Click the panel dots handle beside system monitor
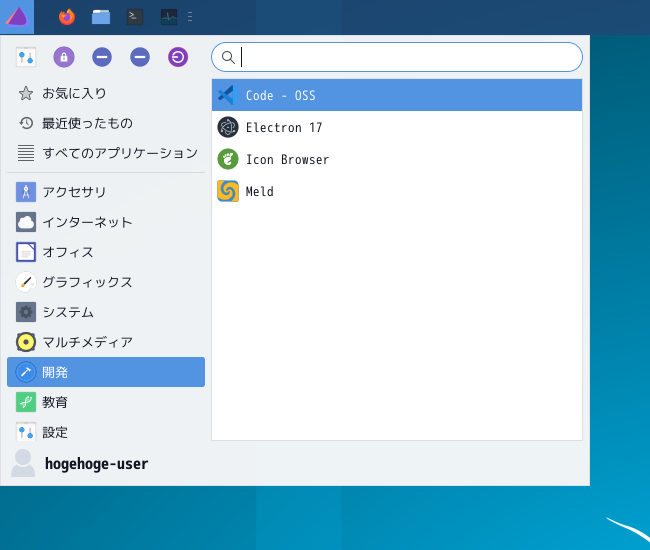 coord(190,17)
